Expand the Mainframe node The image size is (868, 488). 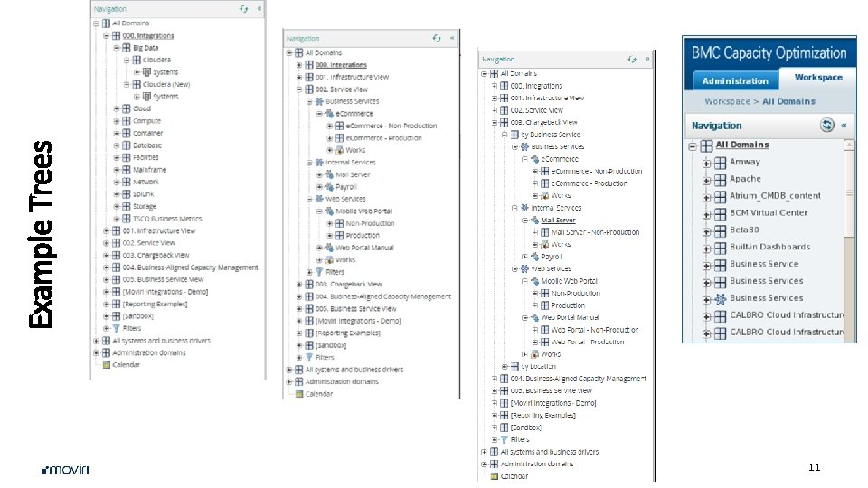117,169
